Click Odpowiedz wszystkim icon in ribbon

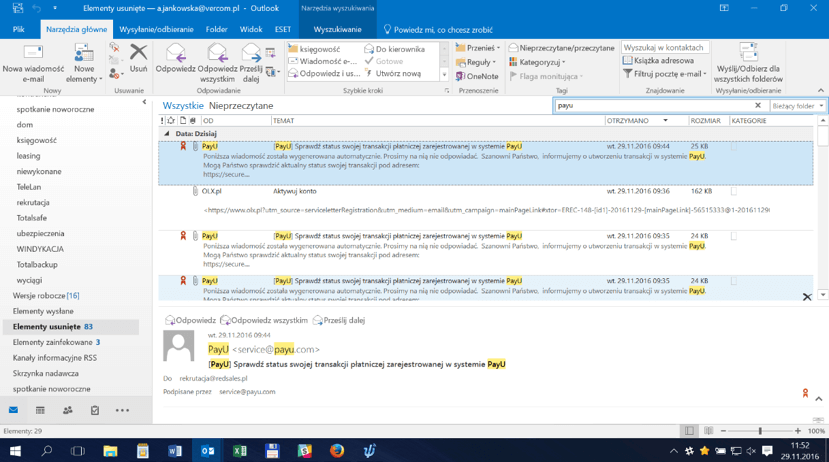(217, 54)
